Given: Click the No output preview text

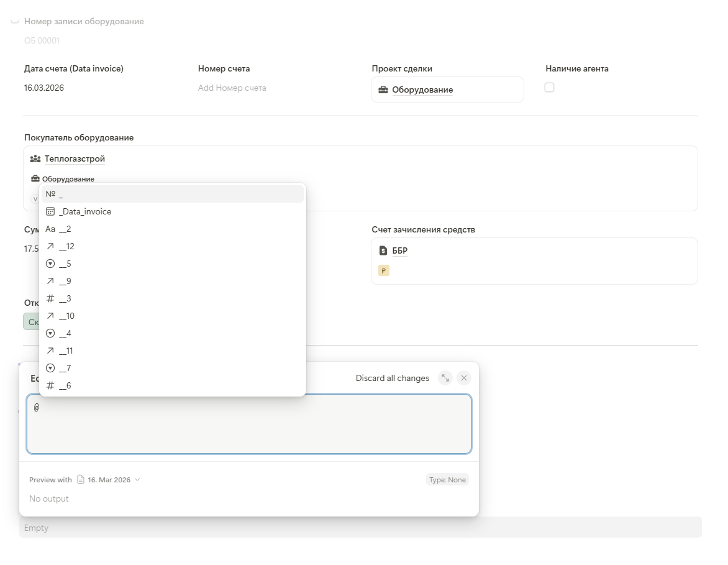Looking at the screenshot, I should point(48,498).
